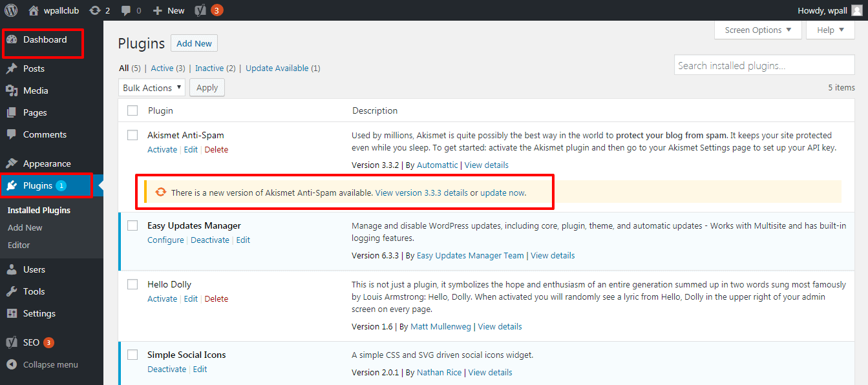Click the Dashboard gauge icon in the sidebar
This screenshot has width=868, height=385.
pyautogui.click(x=12, y=39)
